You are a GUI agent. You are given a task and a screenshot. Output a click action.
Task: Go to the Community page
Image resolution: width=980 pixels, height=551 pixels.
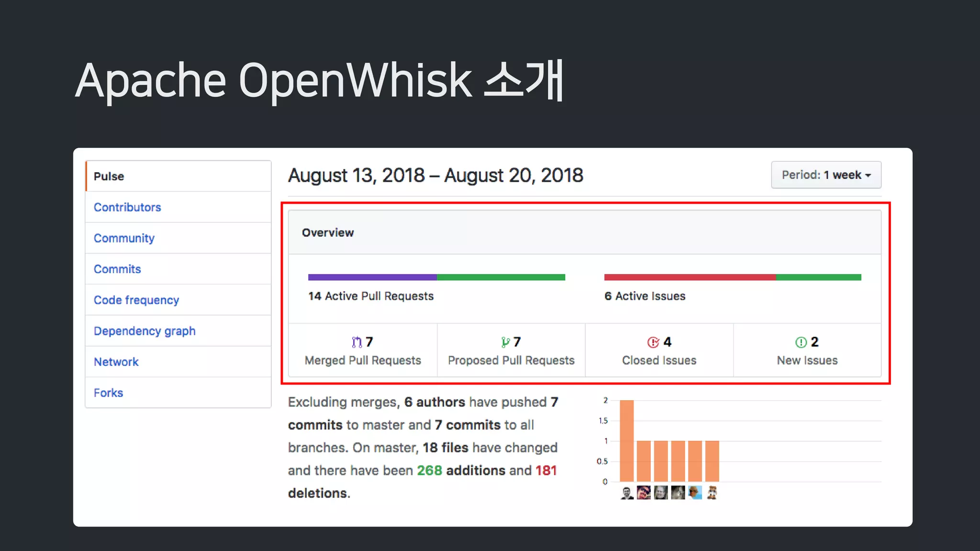tap(124, 238)
